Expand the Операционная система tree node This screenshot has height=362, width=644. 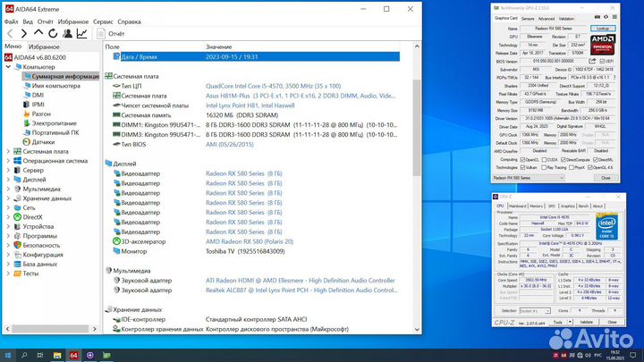tap(8, 161)
